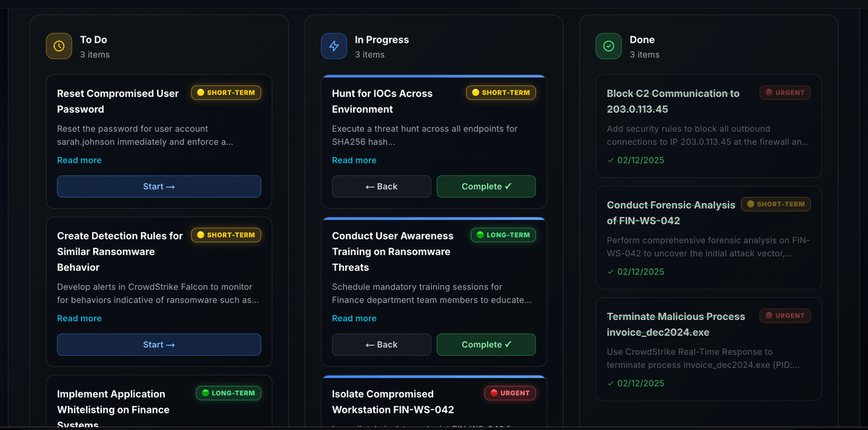Image resolution: width=868 pixels, height=430 pixels.
Task: Expand Read more on Reset Compromised User Password
Action: pyautogui.click(x=80, y=160)
